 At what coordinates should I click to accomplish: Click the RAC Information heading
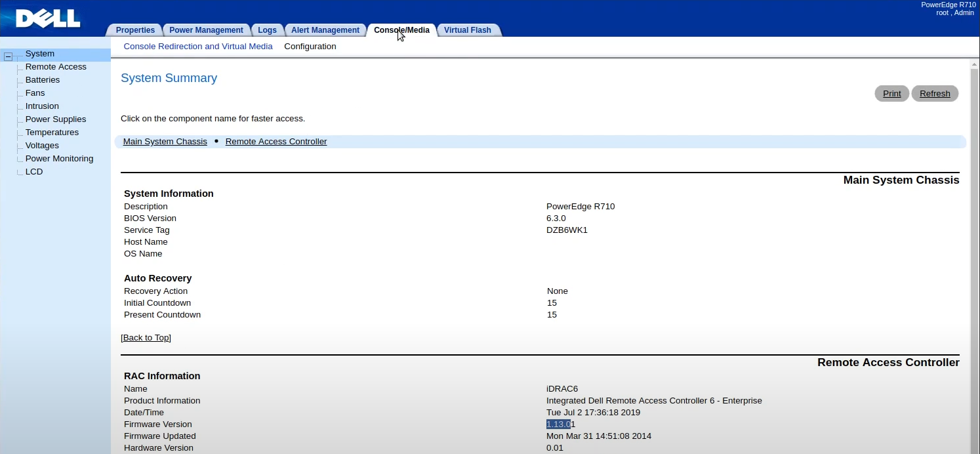(x=162, y=376)
